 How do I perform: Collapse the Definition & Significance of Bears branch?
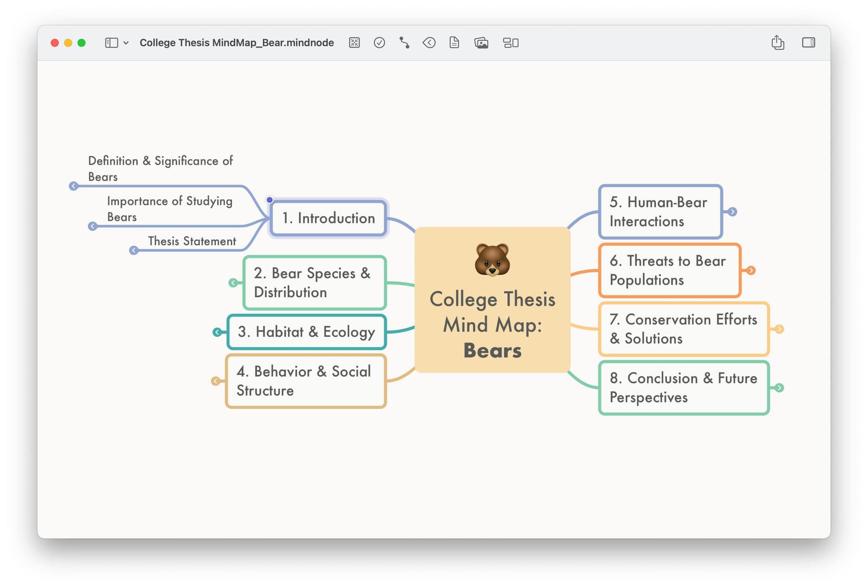coord(75,185)
